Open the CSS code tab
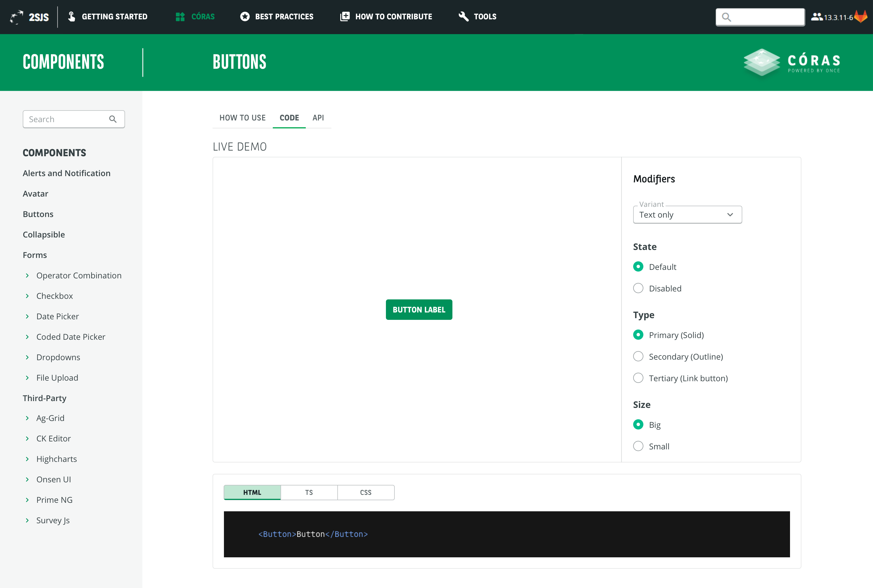This screenshot has width=873, height=588. tap(365, 492)
